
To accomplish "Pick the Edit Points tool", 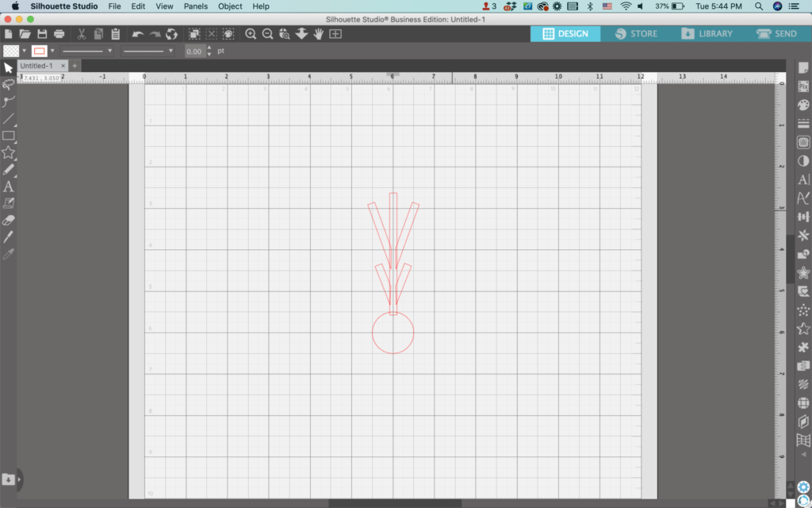I will pyautogui.click(x=8, y=84).
